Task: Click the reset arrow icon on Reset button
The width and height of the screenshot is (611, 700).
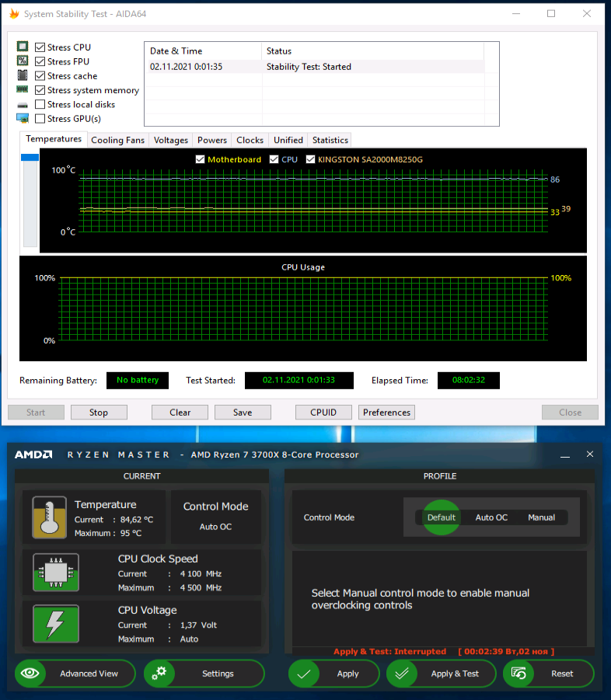Action: click(518, 674)
